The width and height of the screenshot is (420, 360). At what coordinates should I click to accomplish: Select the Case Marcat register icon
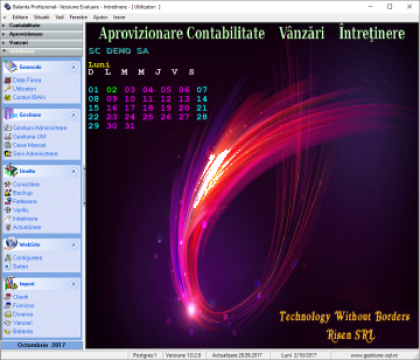click(x=7, y=145)
